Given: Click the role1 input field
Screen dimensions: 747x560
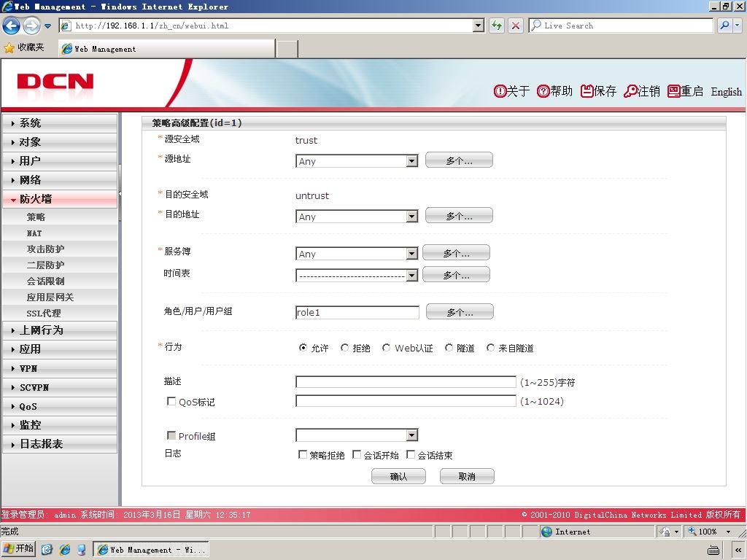Looking at the screenshot, I should (357, 312).
